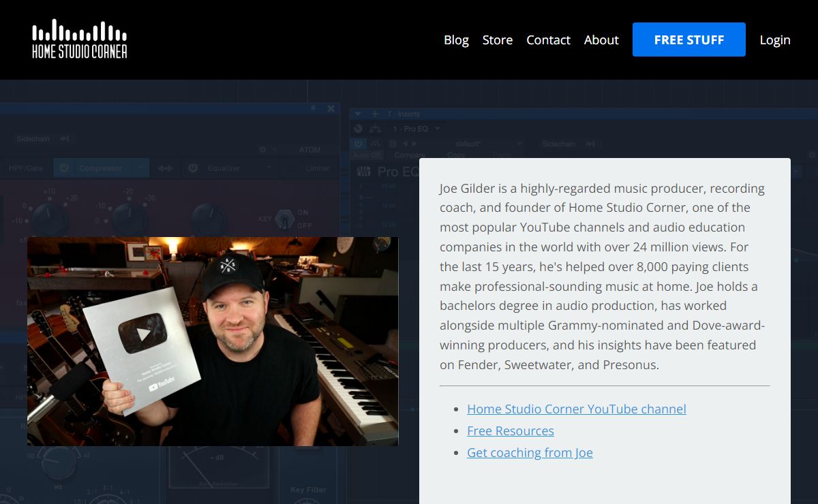
Task: Open the Login link
Action: 775,40
